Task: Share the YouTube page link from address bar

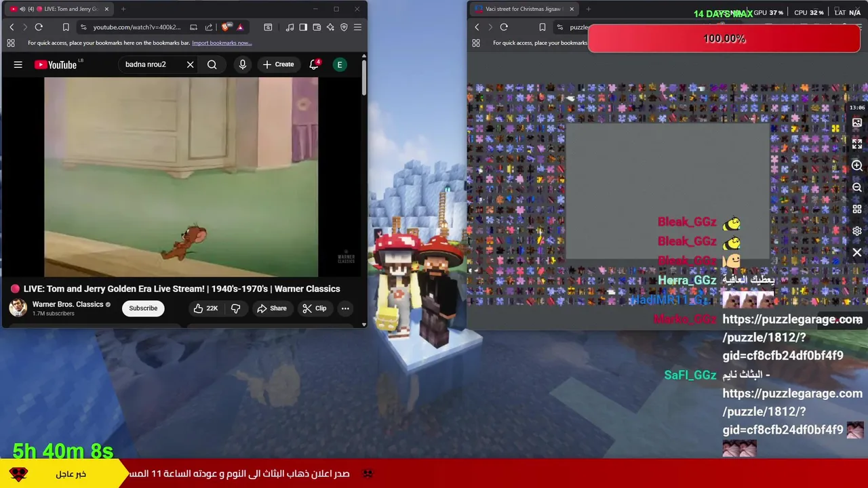Action: tap(209, 27)
